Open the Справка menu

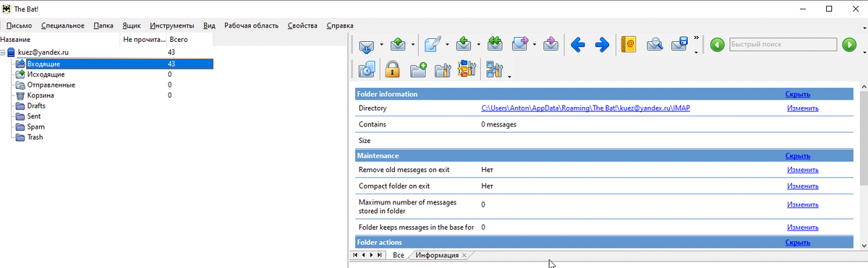click(340, 25)
